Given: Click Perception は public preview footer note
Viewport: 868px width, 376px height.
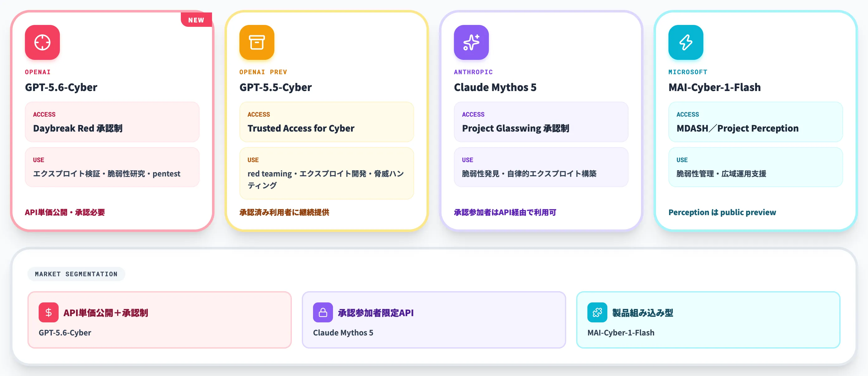Looking at the screenshot, I should click(722, 212).
